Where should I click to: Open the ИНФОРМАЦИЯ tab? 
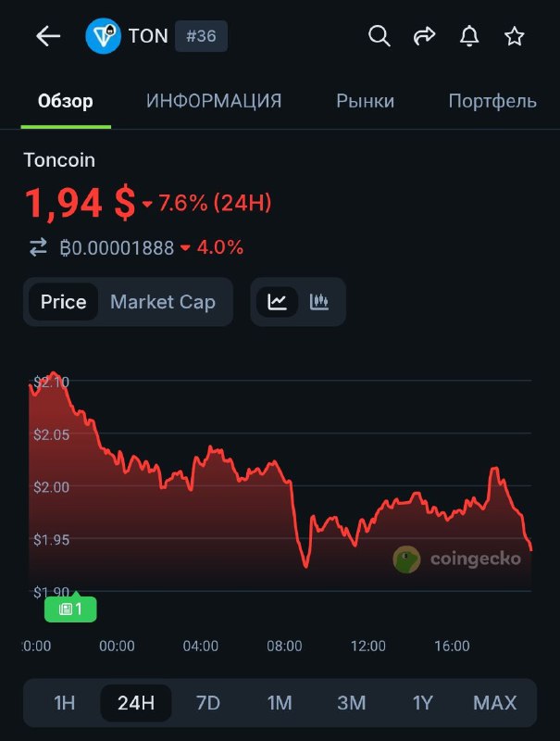pos(214,101)
